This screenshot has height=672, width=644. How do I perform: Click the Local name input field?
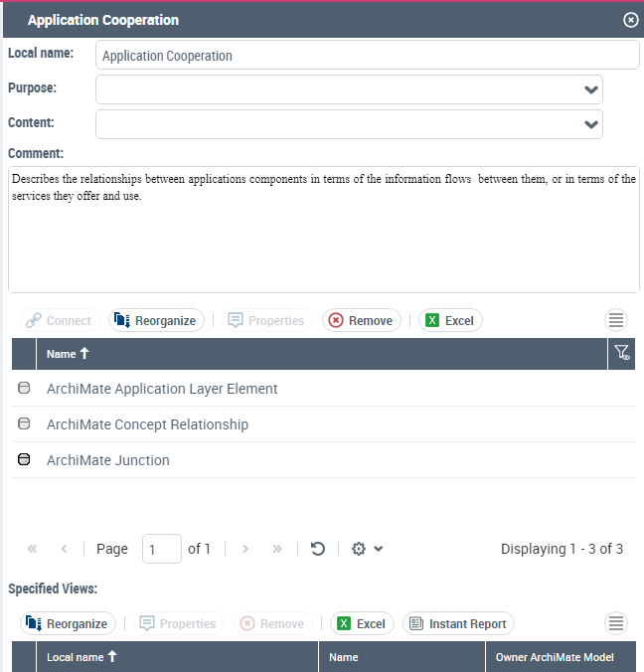coord(367,56)
